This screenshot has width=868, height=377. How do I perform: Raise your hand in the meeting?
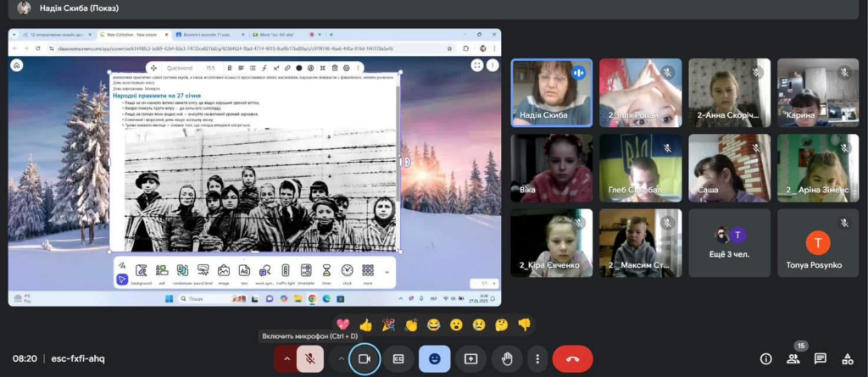point(507,358)
